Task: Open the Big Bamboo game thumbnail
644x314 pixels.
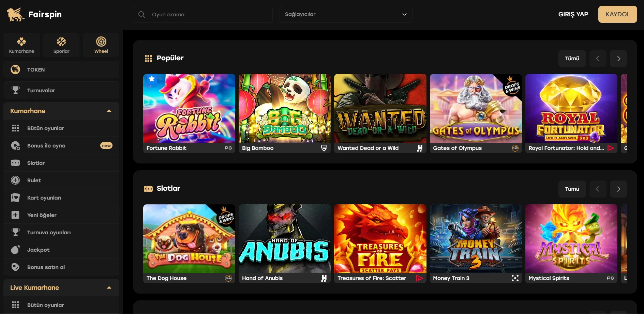Action: (285, 108)
